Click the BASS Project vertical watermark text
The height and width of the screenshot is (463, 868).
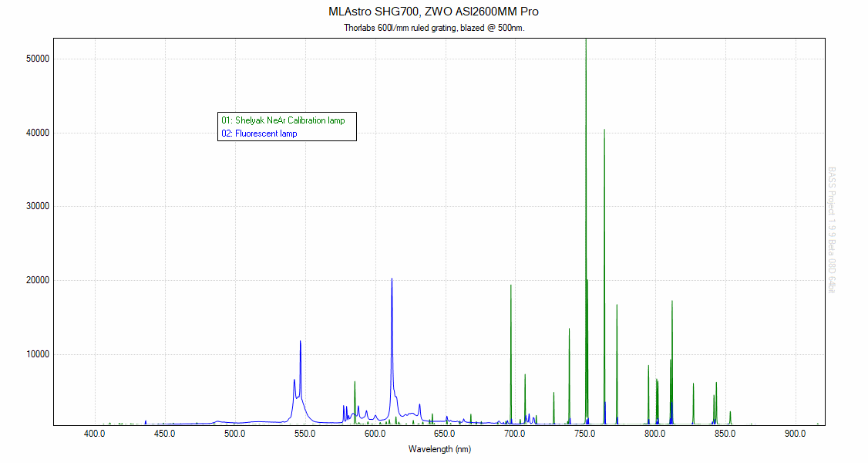[832, 229]
